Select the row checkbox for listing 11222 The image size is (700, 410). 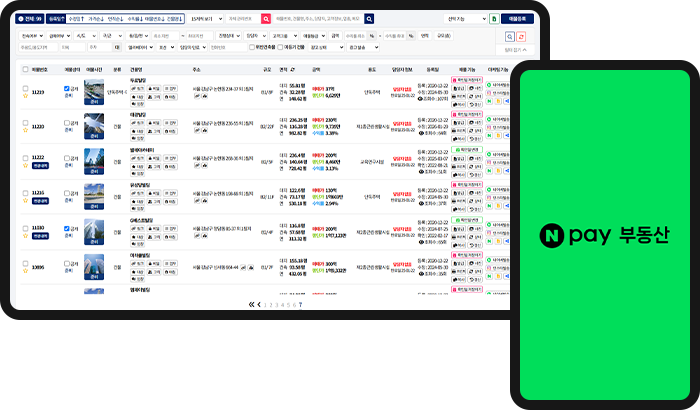(25, 158)
